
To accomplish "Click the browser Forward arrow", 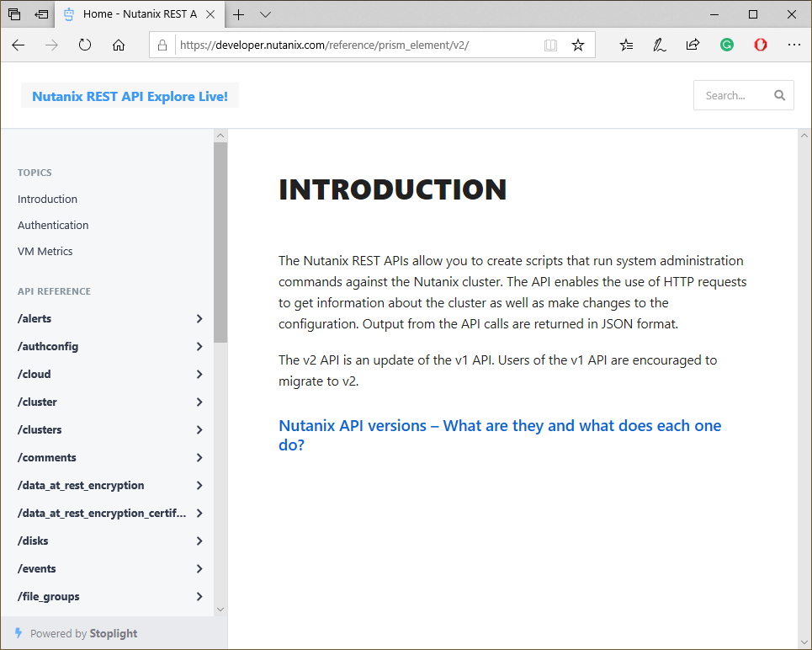I will click(51, 45).
